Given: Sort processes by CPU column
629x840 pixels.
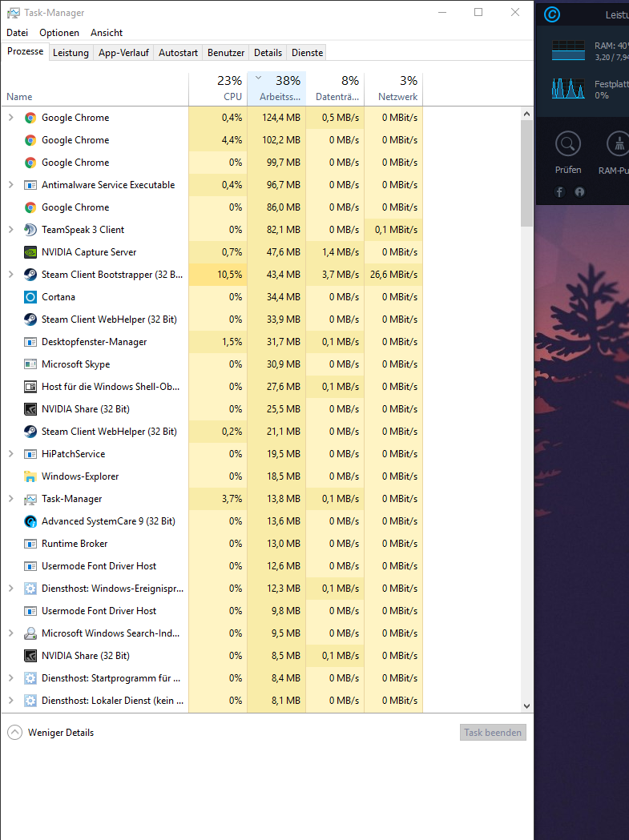Looking at the screenshot, I should tap(218, 88).
